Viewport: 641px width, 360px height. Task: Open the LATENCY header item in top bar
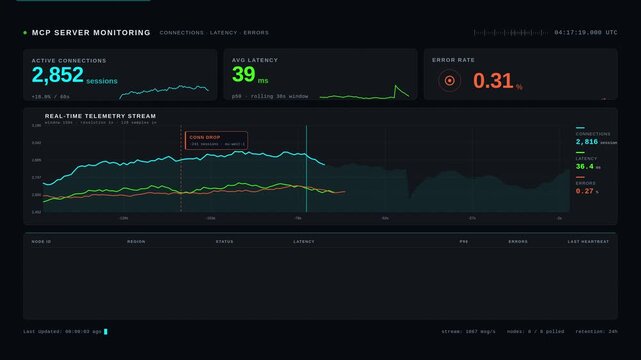[223, 33]
